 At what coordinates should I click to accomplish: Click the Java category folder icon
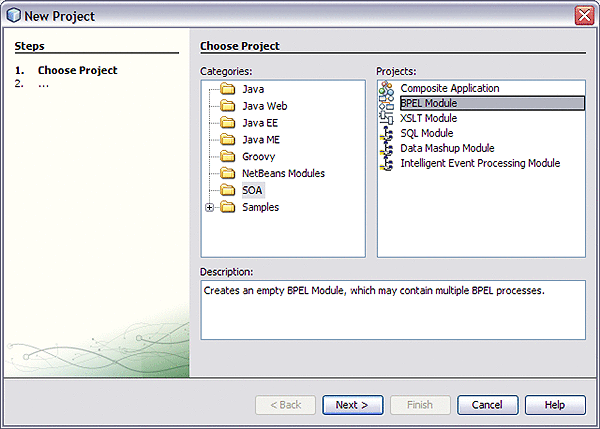coord(228,89)
